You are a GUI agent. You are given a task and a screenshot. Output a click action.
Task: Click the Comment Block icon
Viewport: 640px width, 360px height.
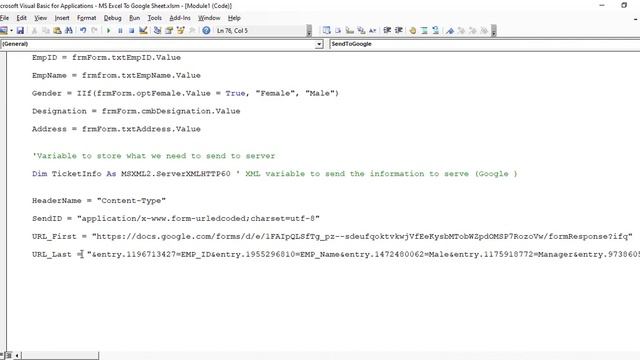pyautogui.click(x=424, y=31)
